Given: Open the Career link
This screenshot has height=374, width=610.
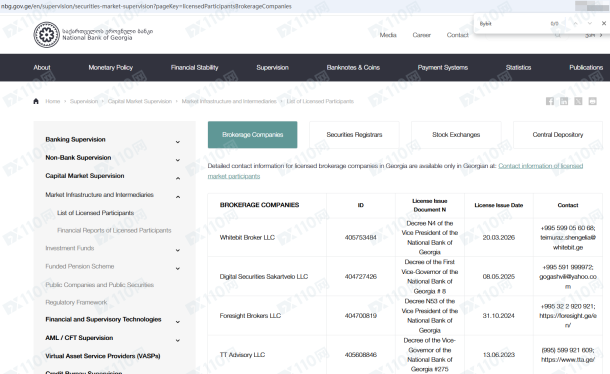Looking at the screenshot, I should 421,35.
